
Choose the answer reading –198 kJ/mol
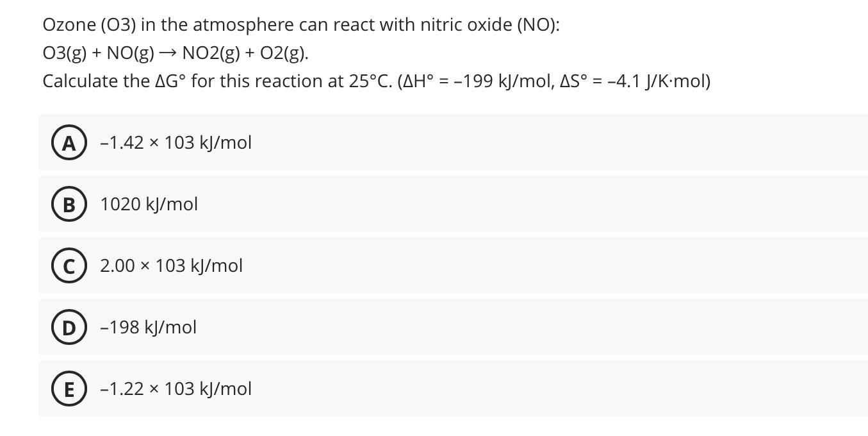click(x=148, y=327)
